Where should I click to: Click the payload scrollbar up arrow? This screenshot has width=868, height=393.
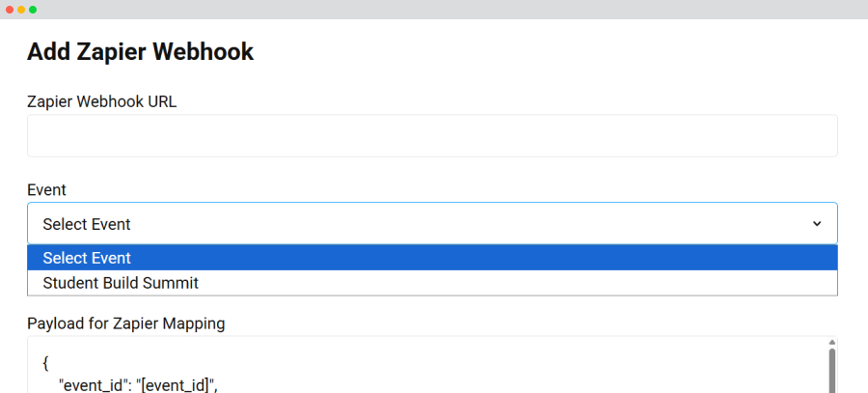(831, 343)
